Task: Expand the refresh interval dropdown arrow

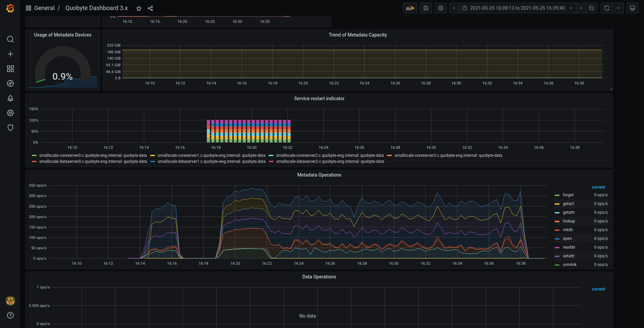Action: (x=618, y=8)
